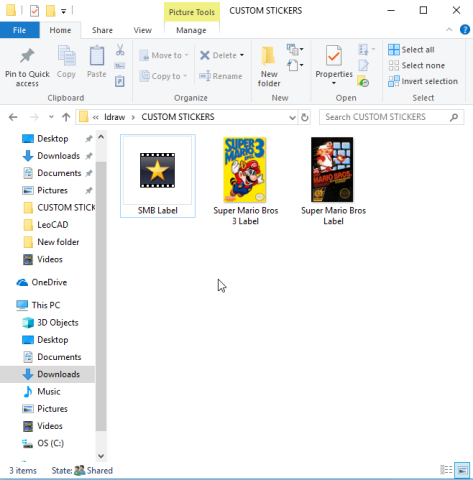Click the Properties checkmark icon
The height and width of the screenshot is (480, 473).
click(334, 56)
